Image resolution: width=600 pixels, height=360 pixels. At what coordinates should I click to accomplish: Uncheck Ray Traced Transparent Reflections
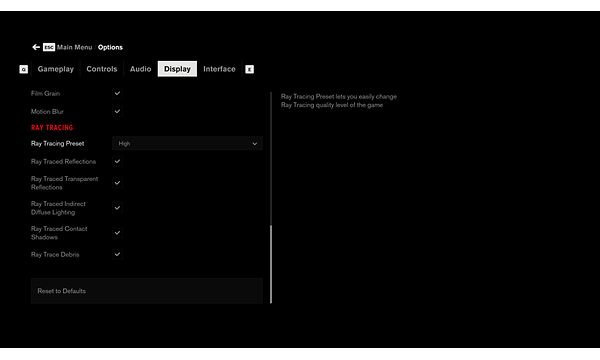click(x=117, y=183)
